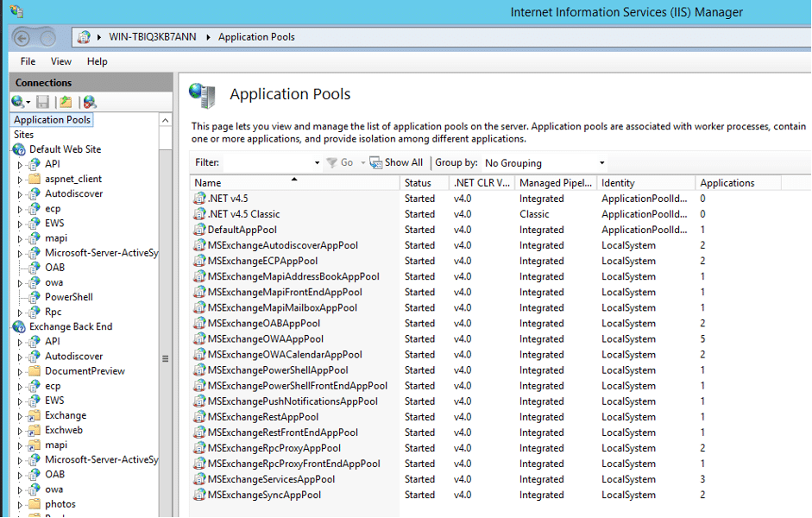Click the DefaultAppPool pool icon
812x518 pixels.
199,230
